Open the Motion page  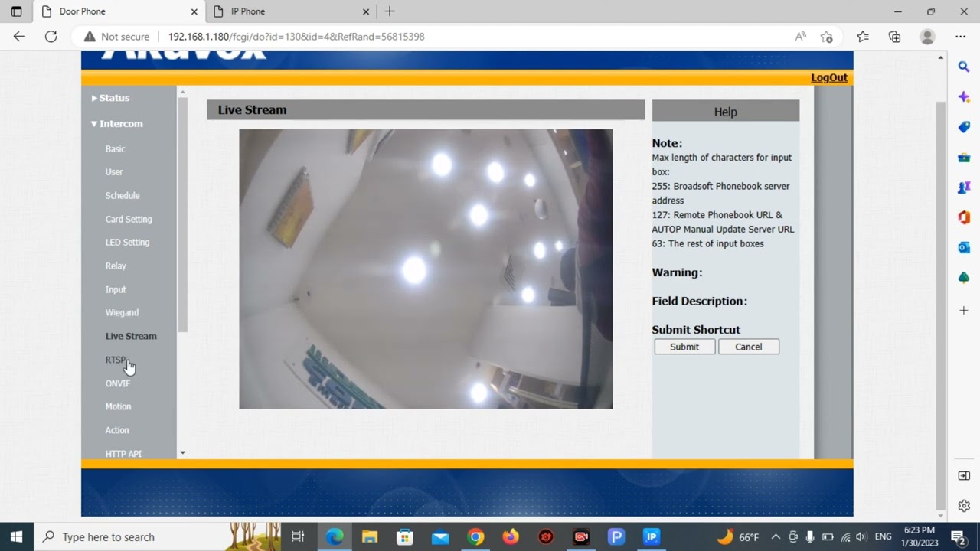118,407
